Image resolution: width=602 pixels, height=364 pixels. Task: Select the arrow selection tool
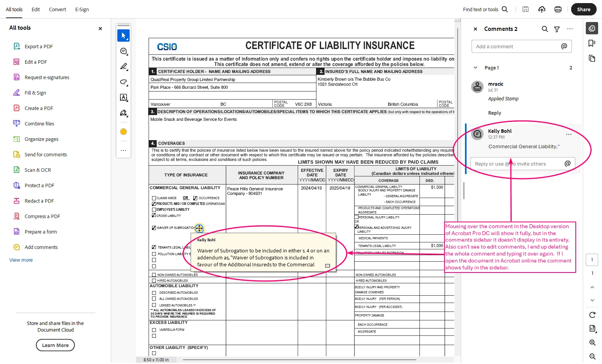(123, 36)
